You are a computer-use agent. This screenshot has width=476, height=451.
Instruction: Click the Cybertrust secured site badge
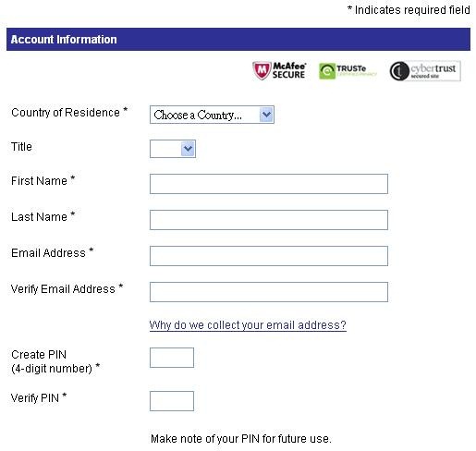[x=425, y=71]
